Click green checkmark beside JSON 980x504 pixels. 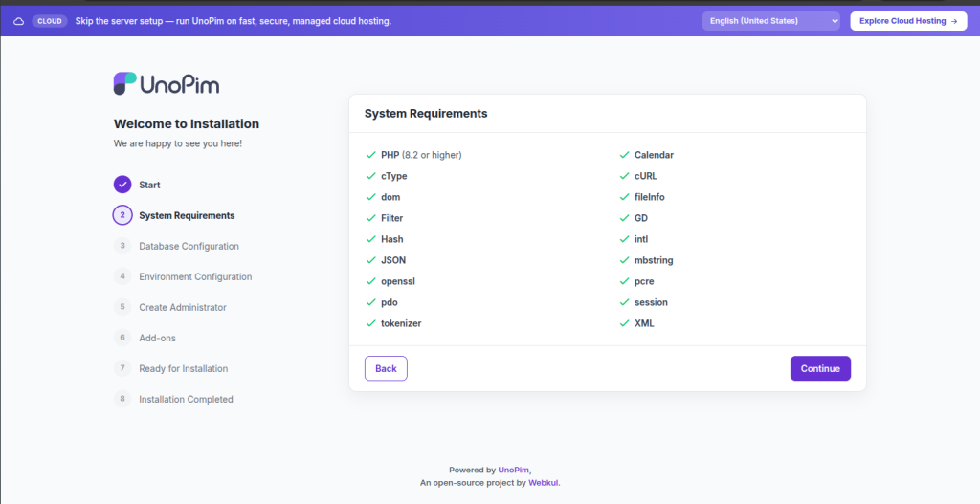coord(370,260)
